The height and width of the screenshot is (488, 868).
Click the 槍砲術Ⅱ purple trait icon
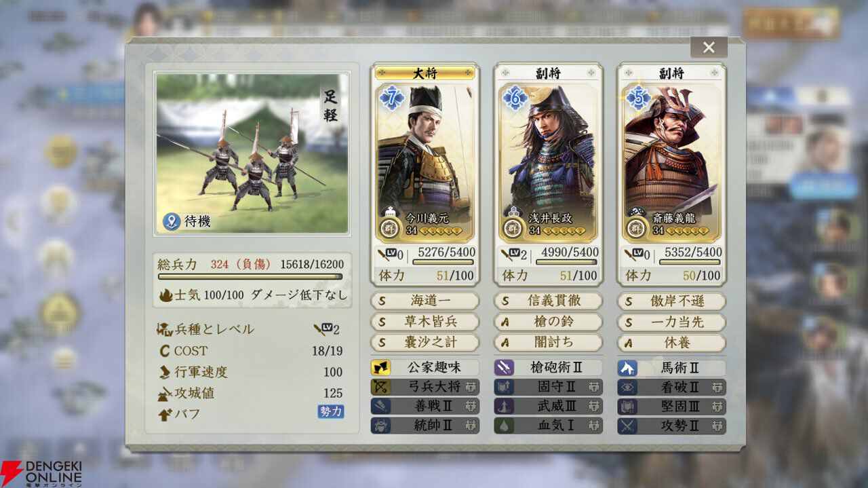[x=504, y=368]
